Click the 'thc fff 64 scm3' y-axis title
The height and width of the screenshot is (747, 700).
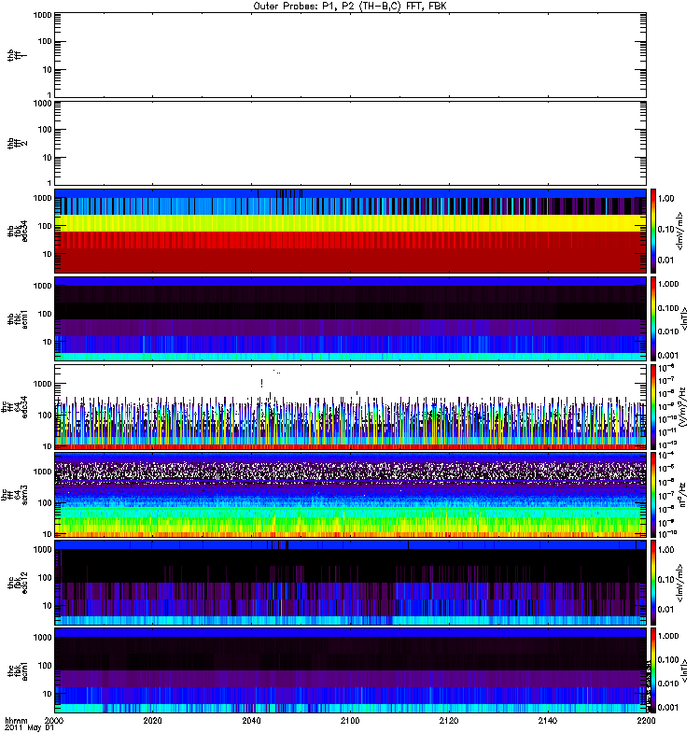tap(14, 495)
